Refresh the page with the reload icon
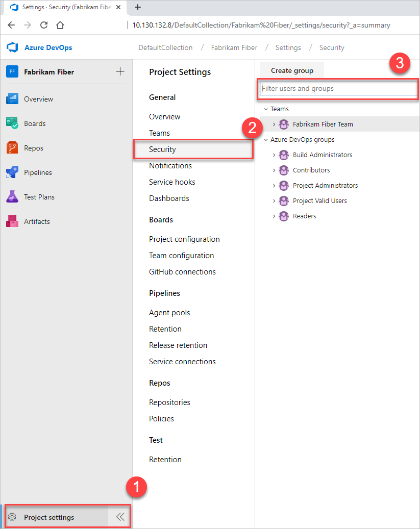The width and height of the screenshot is (420, 529). click(44, 24)
